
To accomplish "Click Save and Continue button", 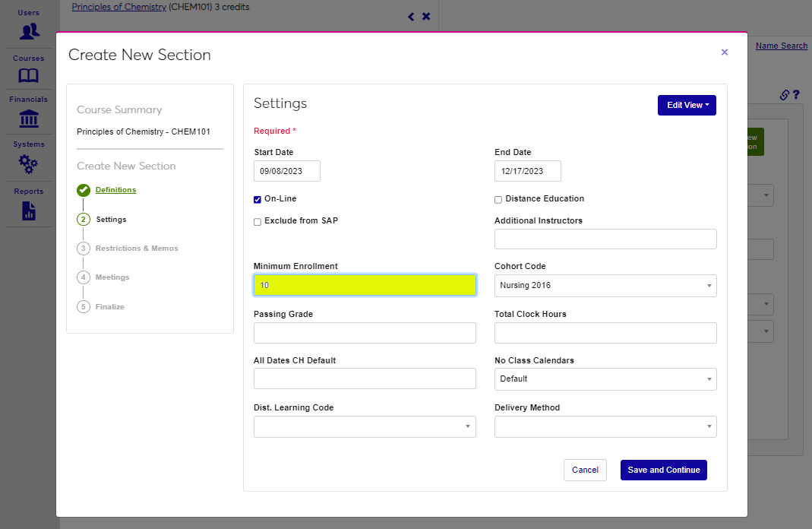I will pyautogui.click(x=663, y=470).
